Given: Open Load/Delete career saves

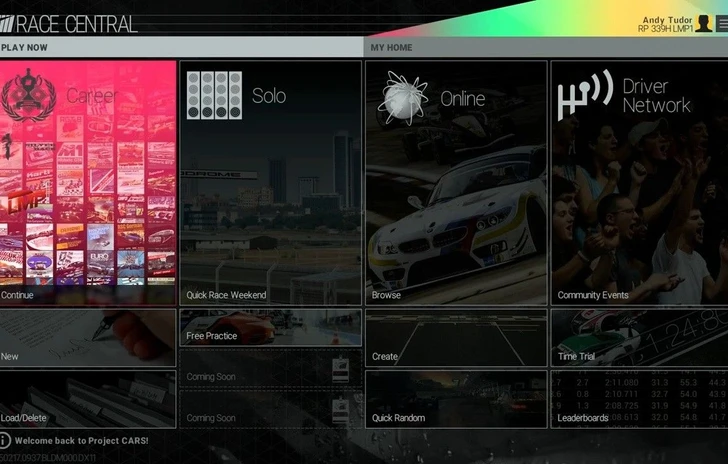Looking at the screenshot, I should [88, 399].
